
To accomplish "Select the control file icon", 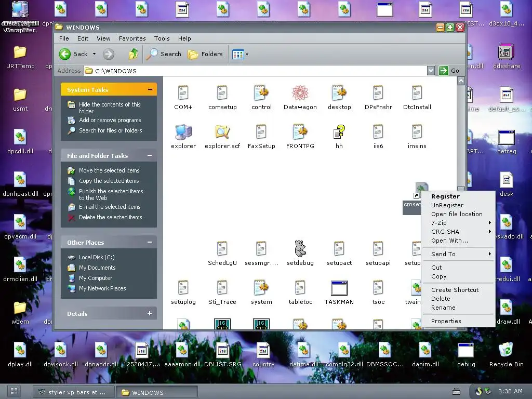I will point(261,98).
